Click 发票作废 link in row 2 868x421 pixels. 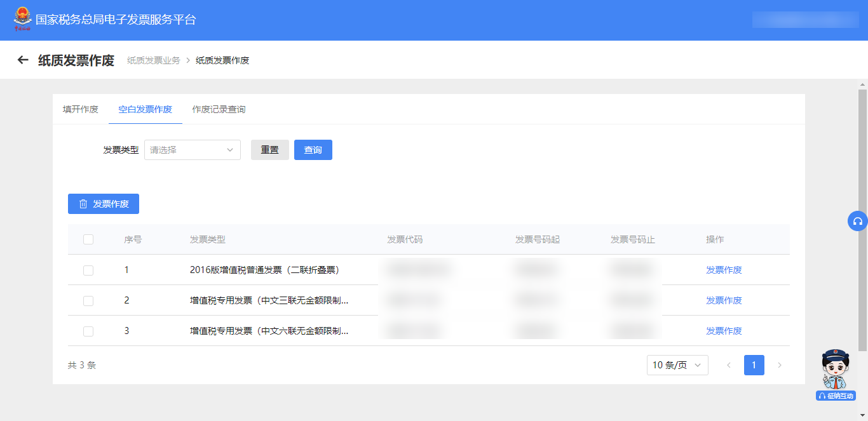pos(724,300)
